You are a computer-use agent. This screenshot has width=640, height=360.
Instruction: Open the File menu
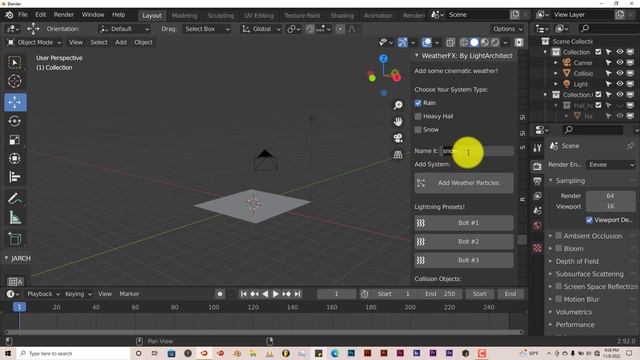click(x=23, y=15)
